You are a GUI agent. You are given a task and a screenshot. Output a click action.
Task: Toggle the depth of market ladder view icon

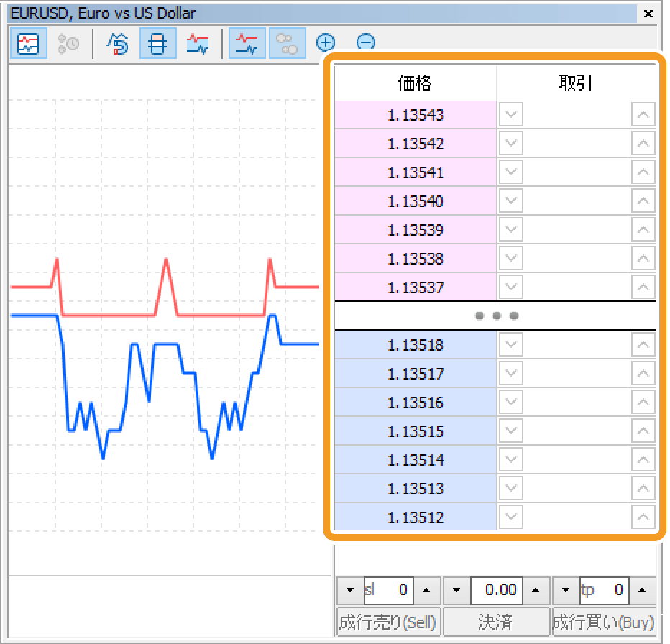(x=157, y=44)
